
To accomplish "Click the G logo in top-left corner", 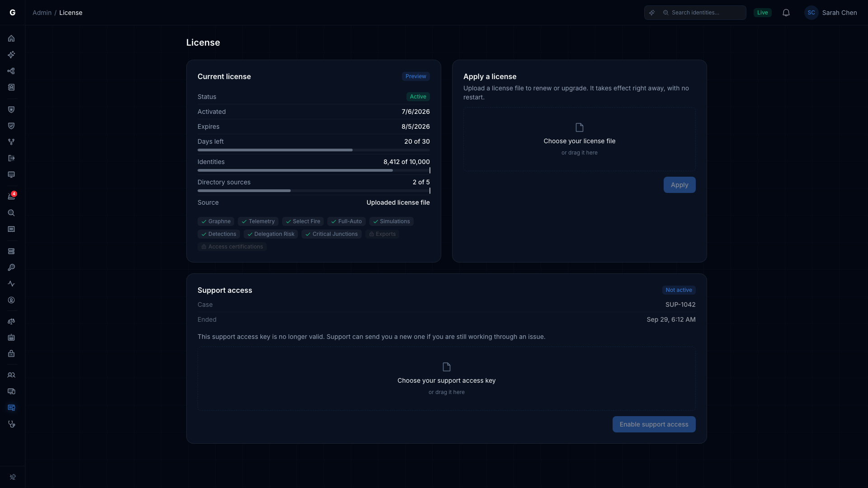I will 13,13.
